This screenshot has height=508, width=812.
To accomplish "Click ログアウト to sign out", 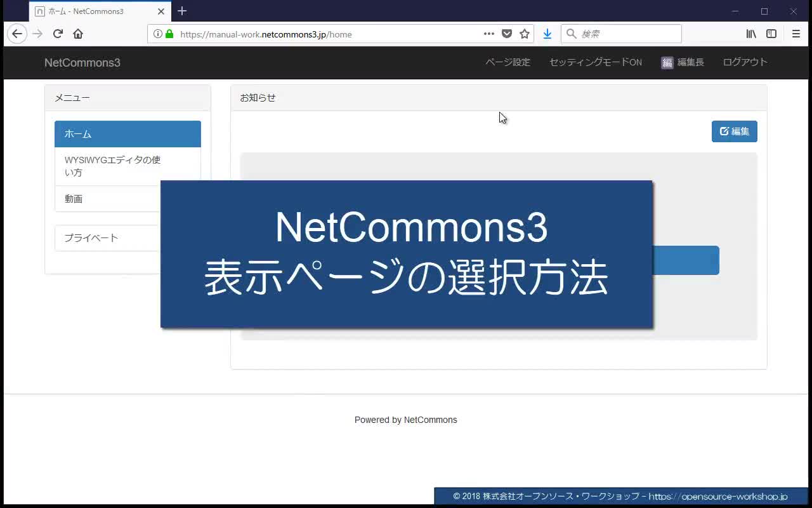I will pos(745,62).
